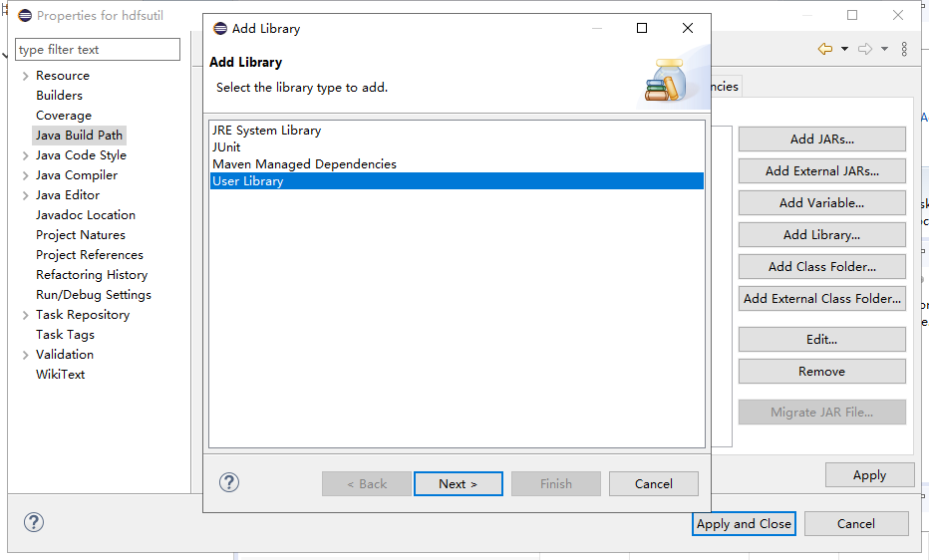Expand the Task Repository node
Image resolution: width=929 pixels, height=560 pixels.
click(25, 315)
